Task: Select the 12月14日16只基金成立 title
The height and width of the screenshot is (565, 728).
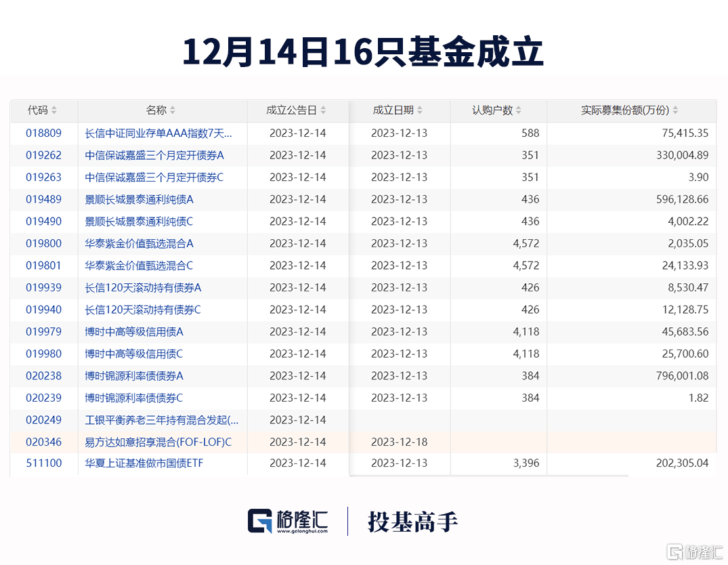Action: (x=363, y=51)
